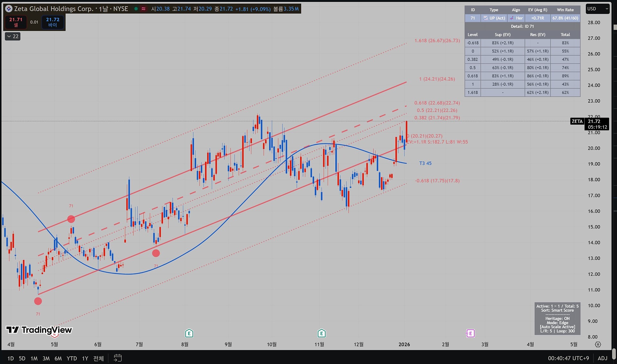Click the red pivot circle near April low
The width and height of the screenshot is (617, 364).
38,301
